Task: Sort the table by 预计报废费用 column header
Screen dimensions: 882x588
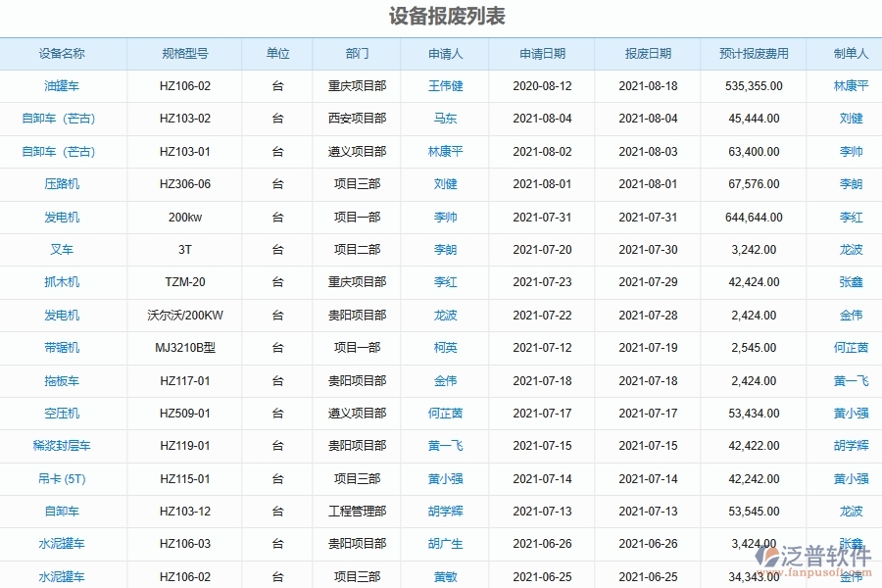Action: [754, 54]
